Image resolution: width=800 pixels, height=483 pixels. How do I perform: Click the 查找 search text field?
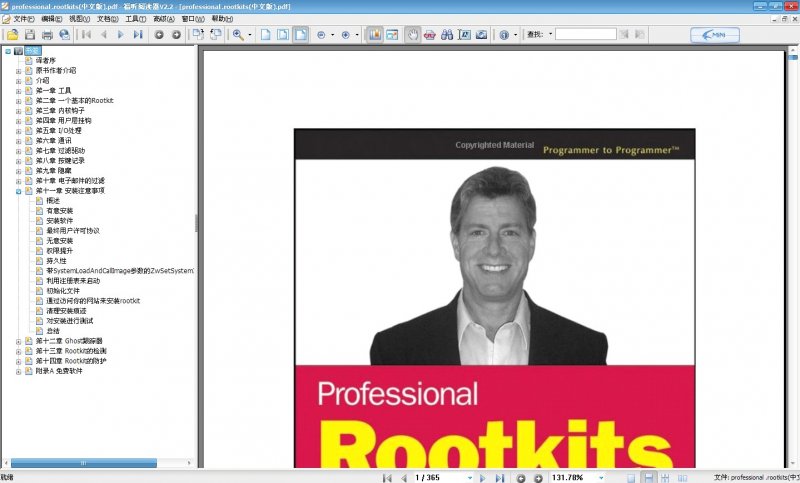point(586,34)
